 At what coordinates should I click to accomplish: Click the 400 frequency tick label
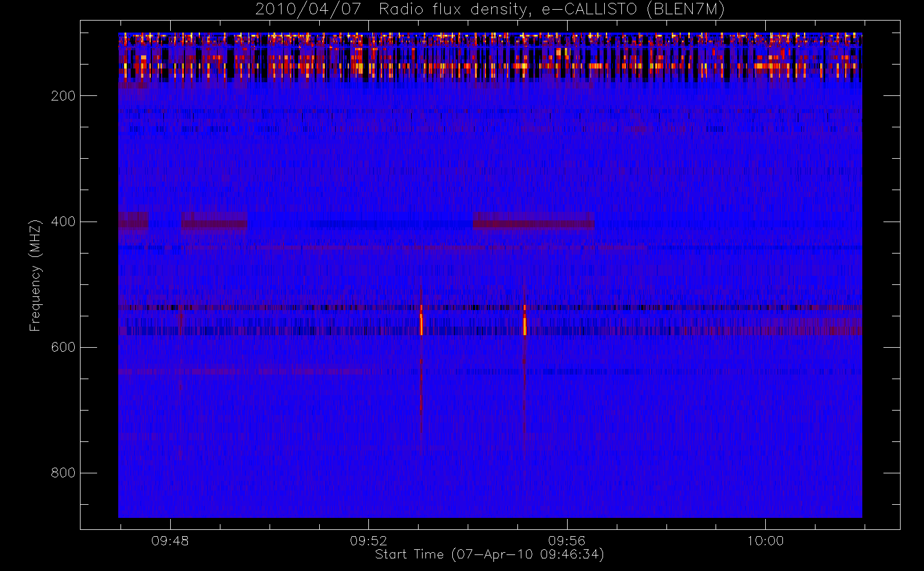(x=63, y=222)
